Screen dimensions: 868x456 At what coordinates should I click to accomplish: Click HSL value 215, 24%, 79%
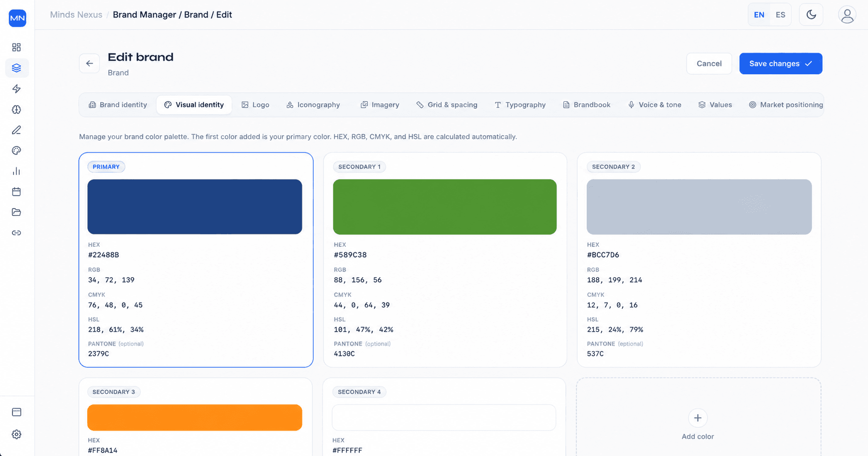[615, 330]
